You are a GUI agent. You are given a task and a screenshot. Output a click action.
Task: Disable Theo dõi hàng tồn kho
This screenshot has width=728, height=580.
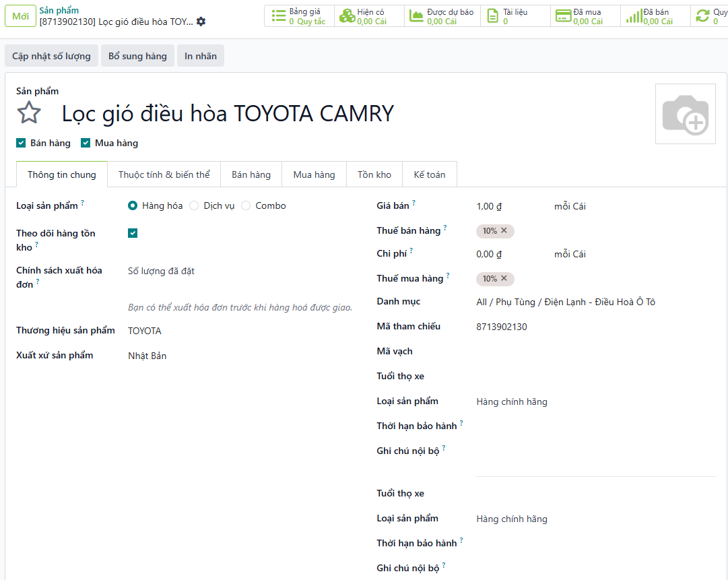coord(133,233)
